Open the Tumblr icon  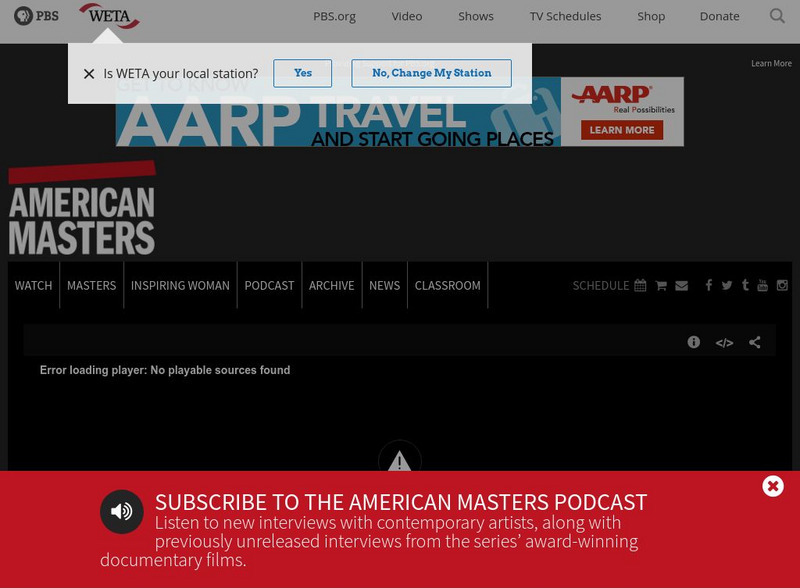[745, 285]
